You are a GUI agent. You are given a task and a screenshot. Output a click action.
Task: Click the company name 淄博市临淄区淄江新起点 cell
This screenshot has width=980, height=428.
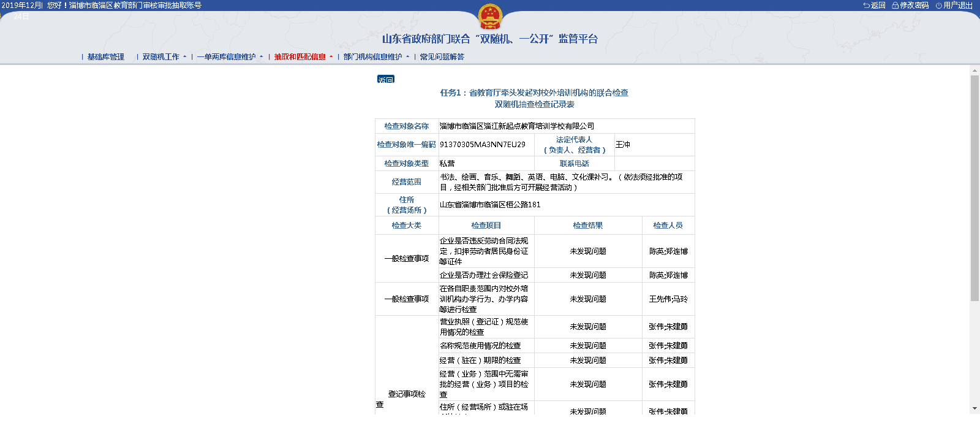tap(517, 126)
